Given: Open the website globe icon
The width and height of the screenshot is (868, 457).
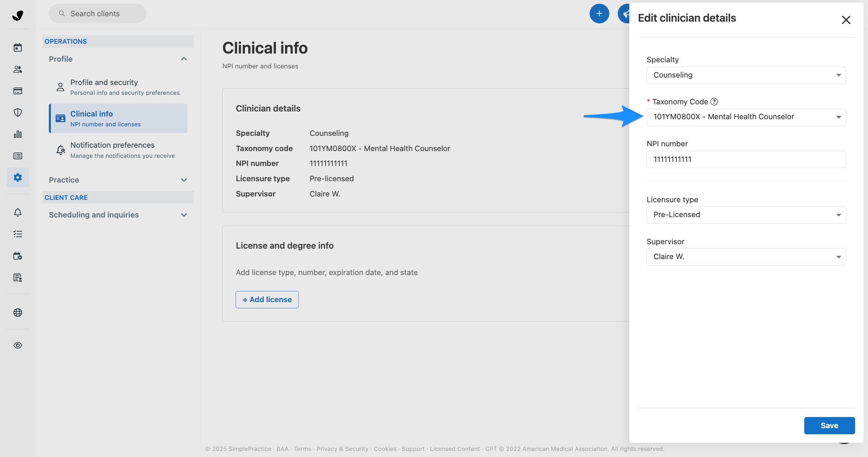Looking at the screenshot, I should 18,312.
